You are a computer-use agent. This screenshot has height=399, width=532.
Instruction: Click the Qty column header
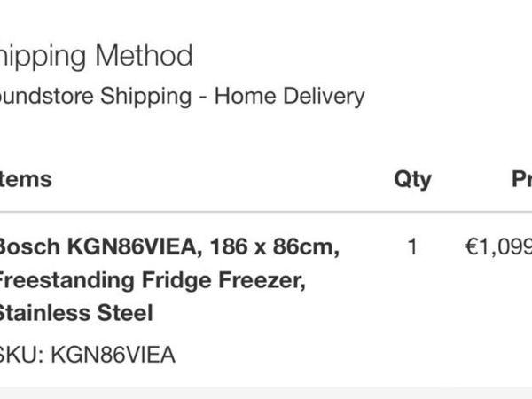412,179
